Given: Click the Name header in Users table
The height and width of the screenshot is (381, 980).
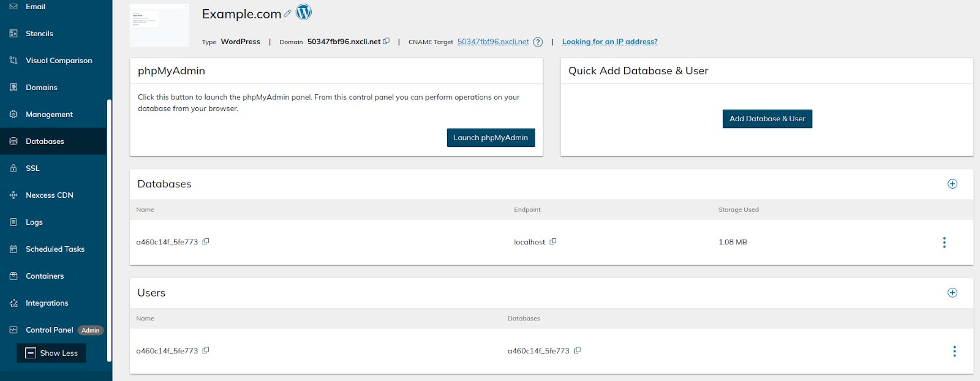Looking at the screenshot, I should tap(145, 319).
